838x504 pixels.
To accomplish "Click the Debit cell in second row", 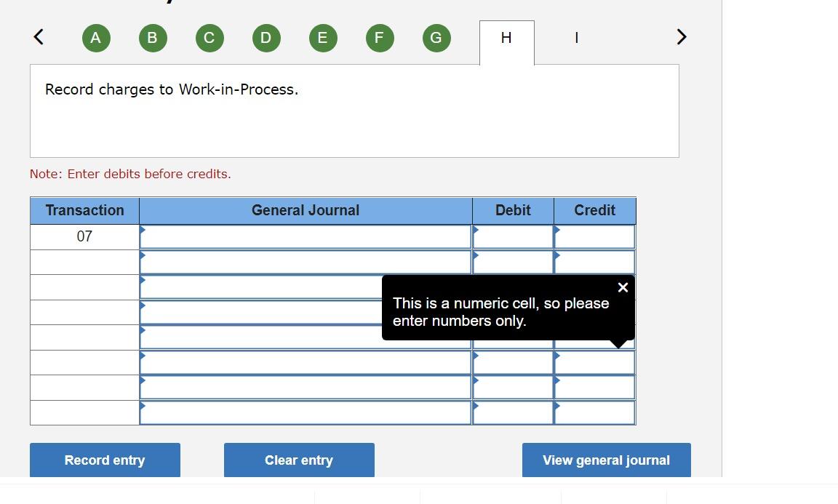I will (513, 262).
